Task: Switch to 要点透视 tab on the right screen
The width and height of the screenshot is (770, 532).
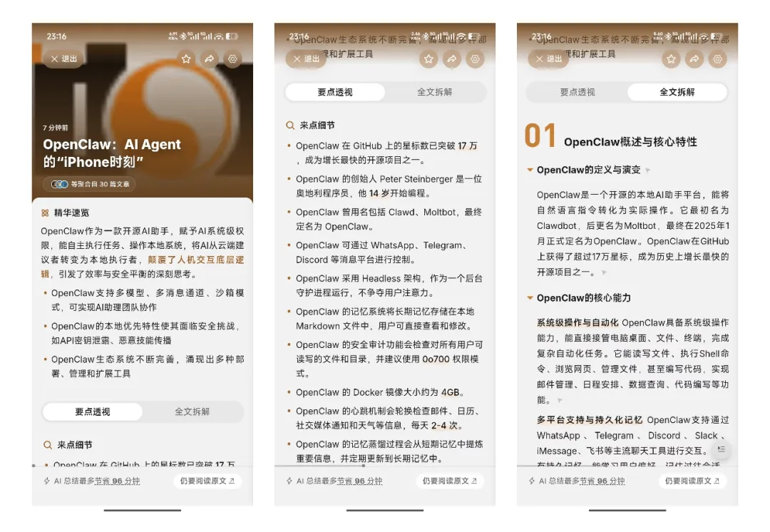Action: pos(577,92)
